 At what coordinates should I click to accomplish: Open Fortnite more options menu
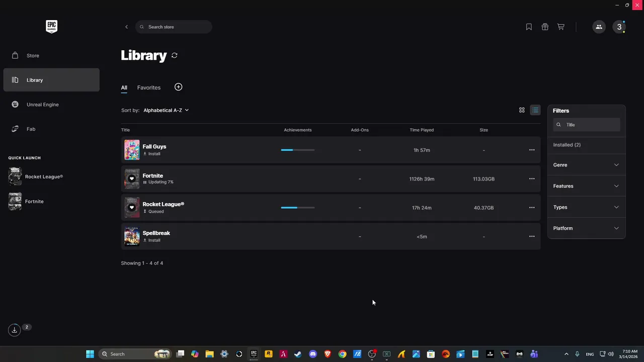tap(532, 179)
